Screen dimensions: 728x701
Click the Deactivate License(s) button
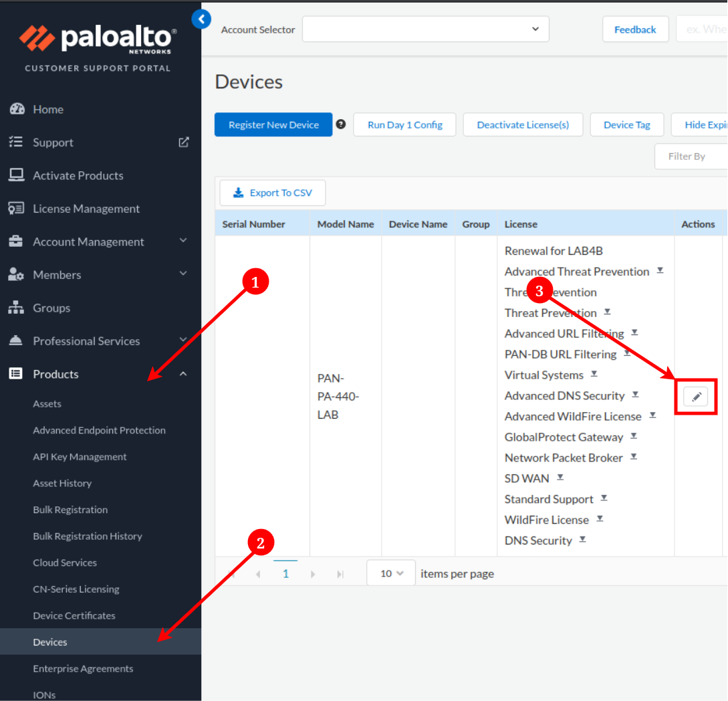(523, 125)
